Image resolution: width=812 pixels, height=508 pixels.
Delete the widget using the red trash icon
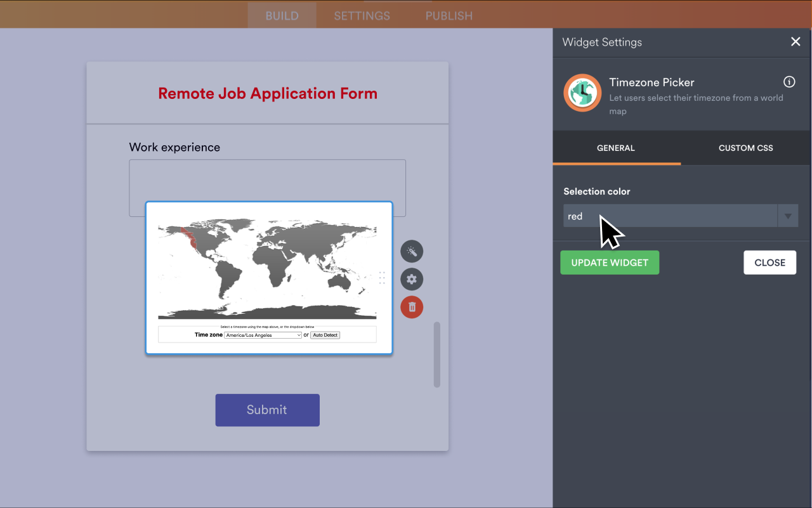coord(412,307)
